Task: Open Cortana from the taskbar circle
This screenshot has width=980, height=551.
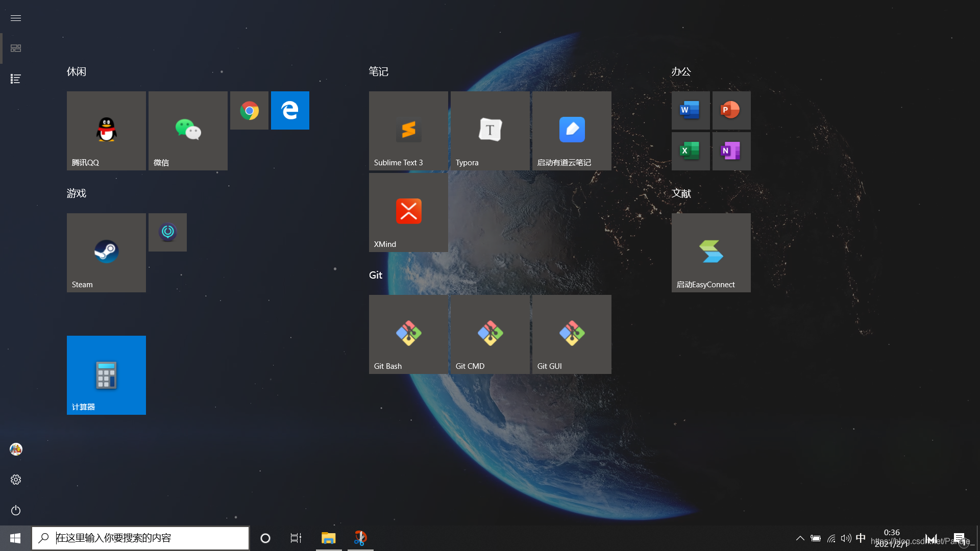Action: point(265,538)
